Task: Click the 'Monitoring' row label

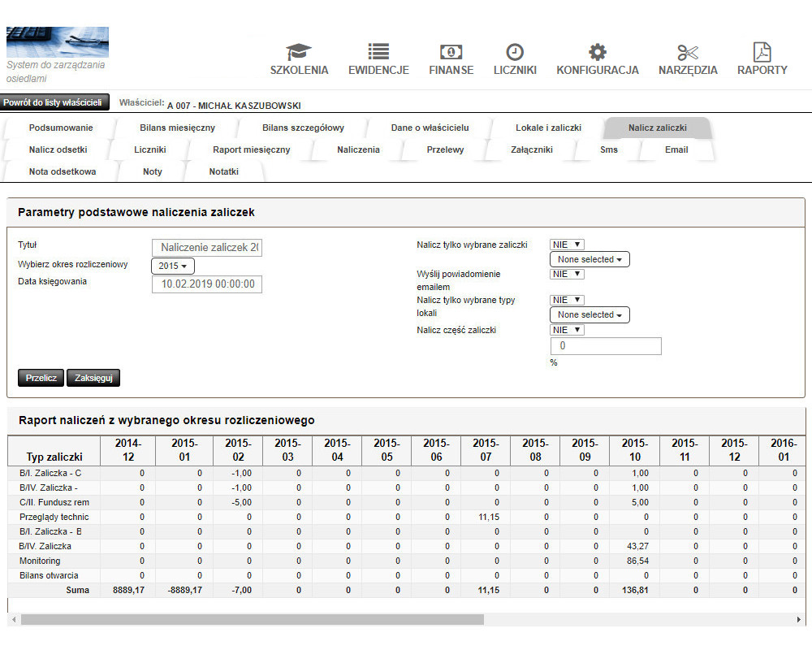Action: [x=40, y=561]
